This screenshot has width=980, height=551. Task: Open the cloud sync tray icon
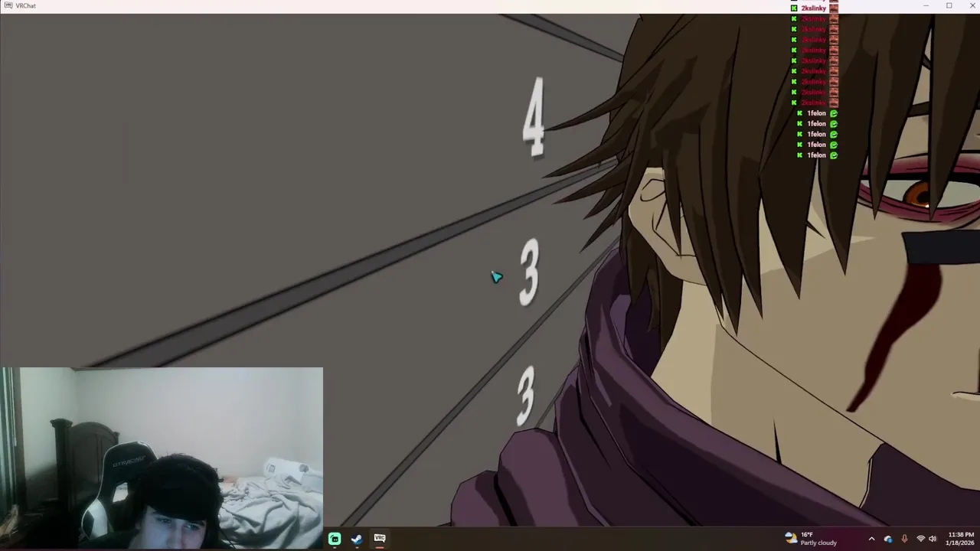888,539
